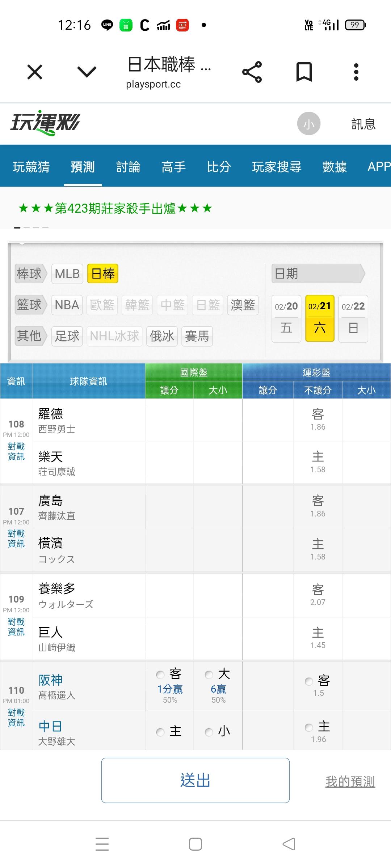Select the NBA league button
Image resolution: width=391 pixels, height=868 pixels.
(67, 305)
